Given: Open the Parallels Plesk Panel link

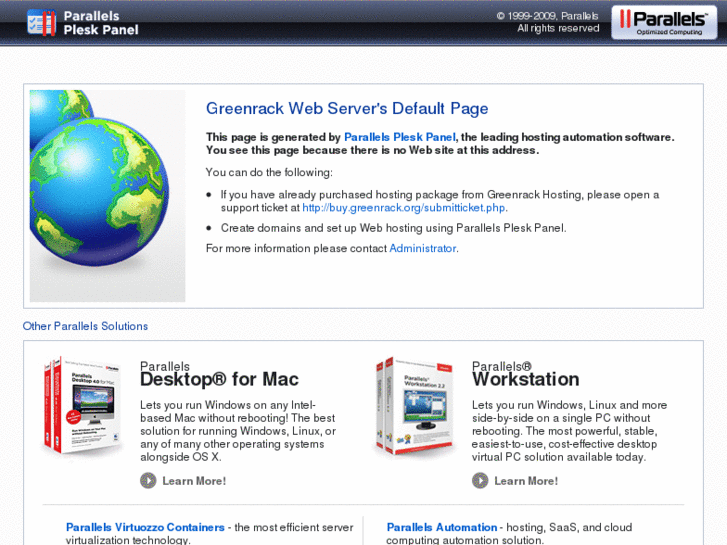Looking at the screenshot, I should pos(400,137).
